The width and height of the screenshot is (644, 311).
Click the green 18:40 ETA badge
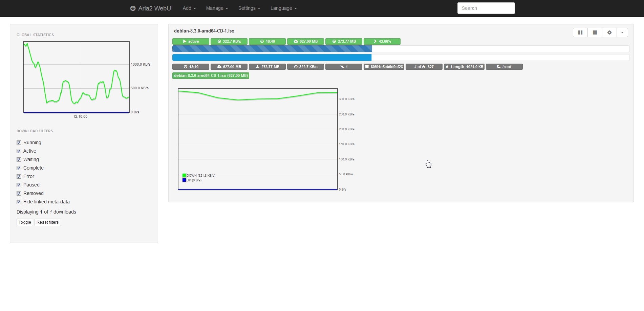[267, 41]
